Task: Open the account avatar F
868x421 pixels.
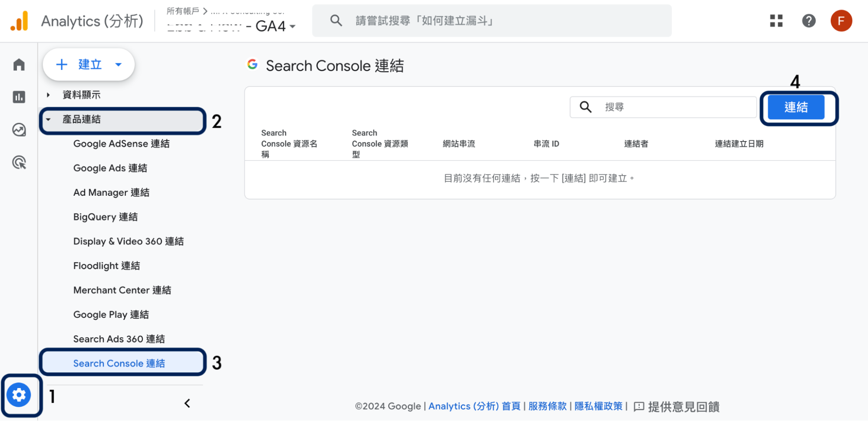Action: [x=841, y=21]
